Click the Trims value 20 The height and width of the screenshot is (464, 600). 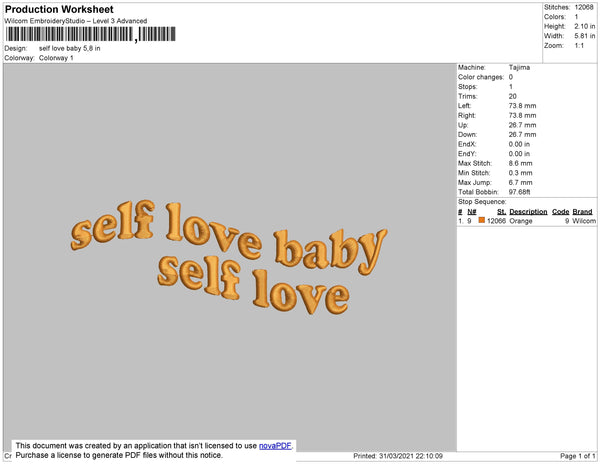[512, 96]
